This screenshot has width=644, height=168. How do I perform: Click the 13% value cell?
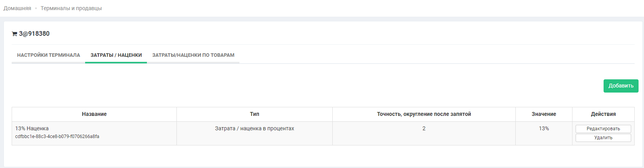[543, 128]
